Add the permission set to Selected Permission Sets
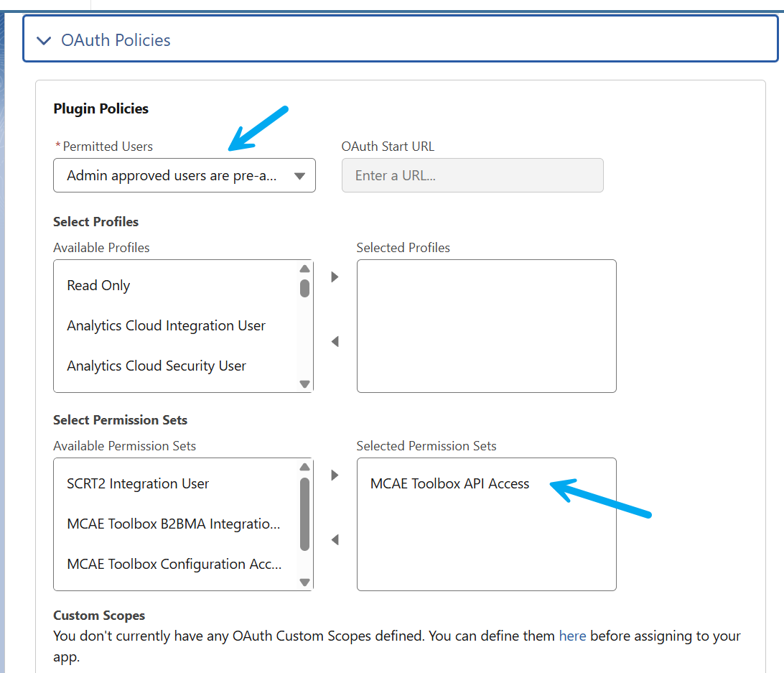 coord(335,475)
